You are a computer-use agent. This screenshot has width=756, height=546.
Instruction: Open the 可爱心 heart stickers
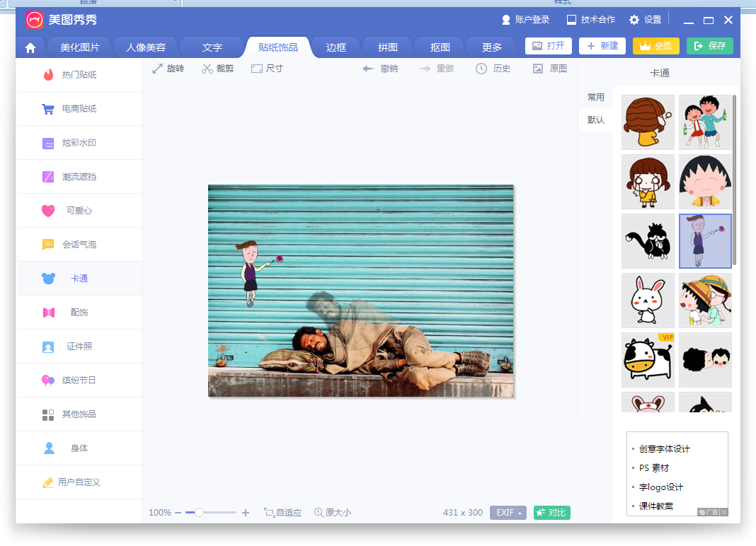click(79, 211)
